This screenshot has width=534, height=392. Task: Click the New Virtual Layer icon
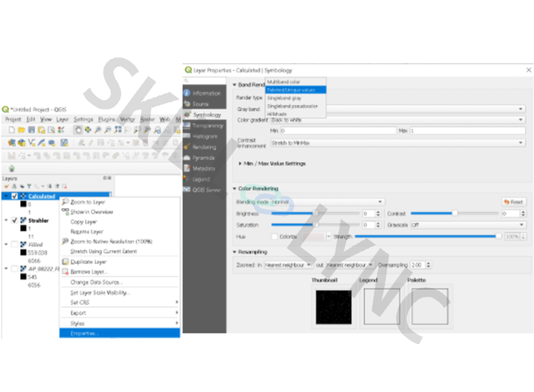64,143
